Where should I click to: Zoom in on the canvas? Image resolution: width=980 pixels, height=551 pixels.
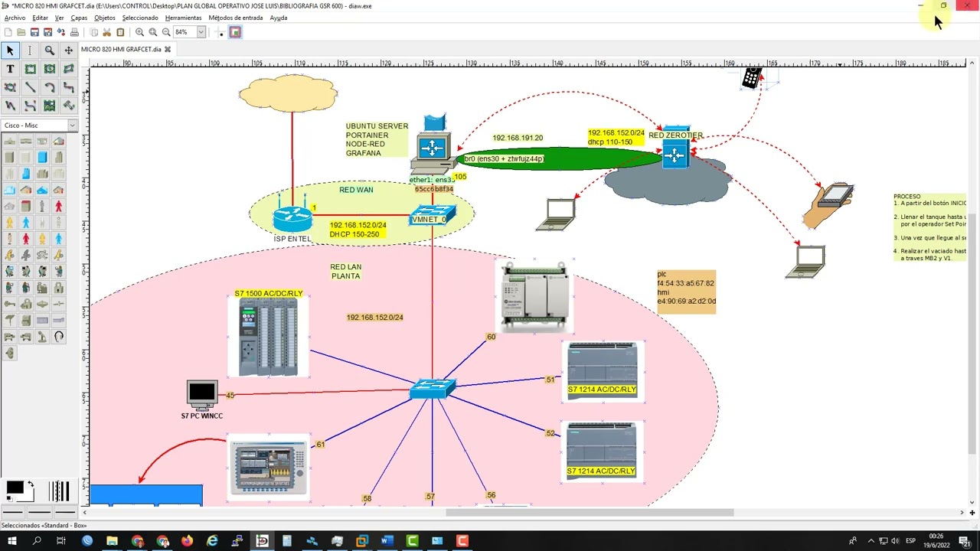pyautogui.click(x=139, y=32)
